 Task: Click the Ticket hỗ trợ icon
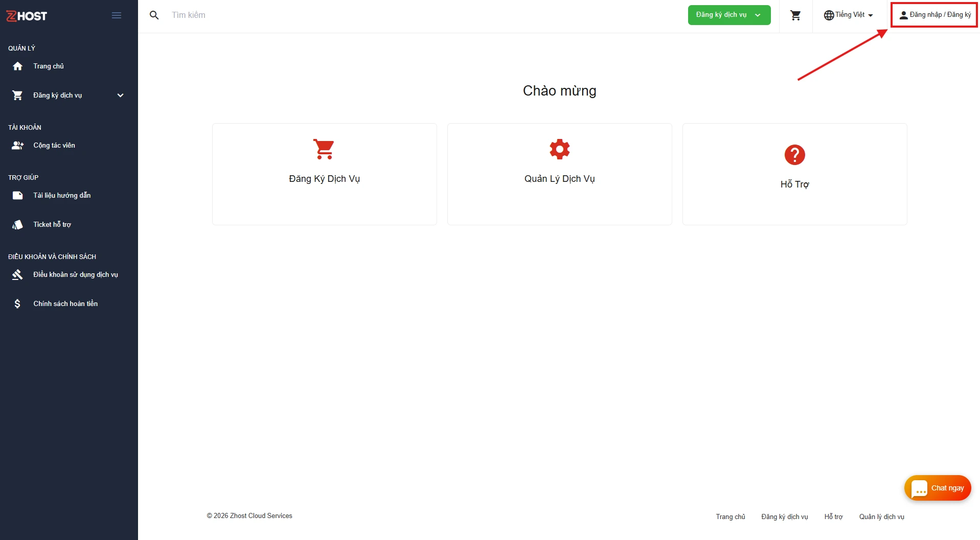click(18, 224)
